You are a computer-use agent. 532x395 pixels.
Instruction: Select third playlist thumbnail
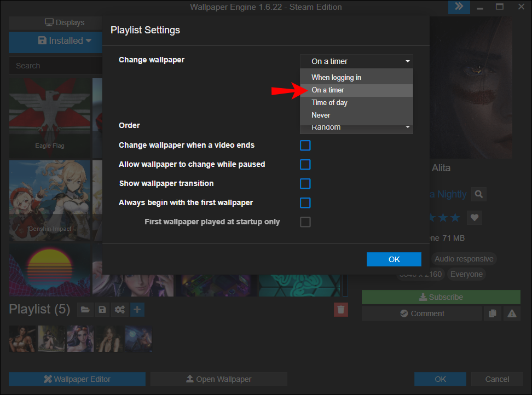80,339
